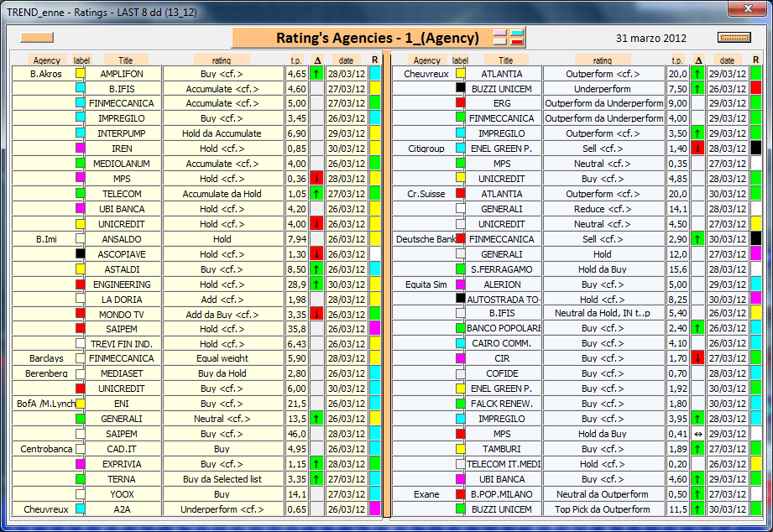Click the red R square for BUZZI UNICEM Underperform

pos(755,89)
